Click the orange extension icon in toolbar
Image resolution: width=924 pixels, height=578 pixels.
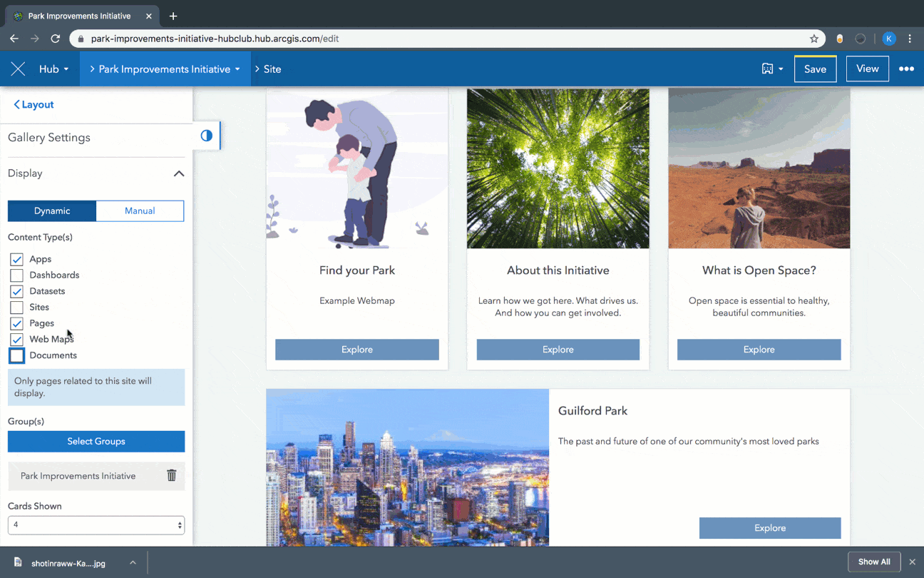tap(840, 39)
